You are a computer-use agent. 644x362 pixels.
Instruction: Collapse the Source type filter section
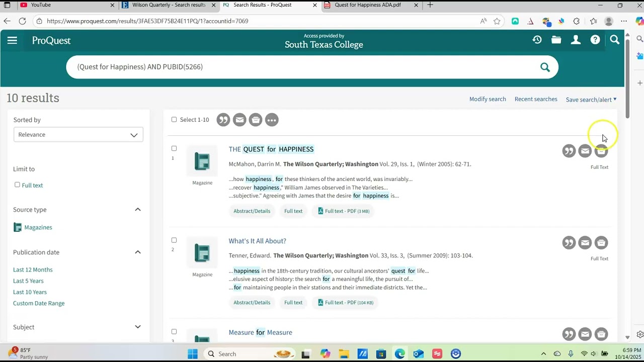(x=138, y=210)
